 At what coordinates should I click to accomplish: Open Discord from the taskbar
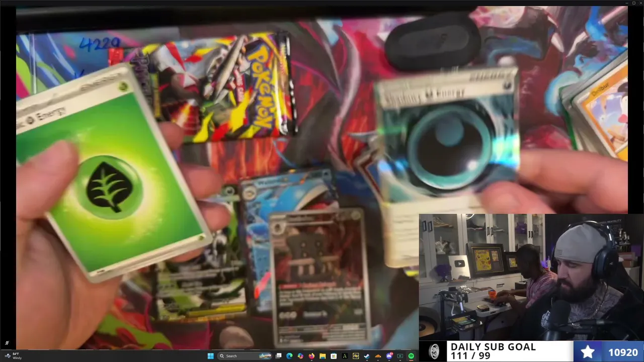(389, 356)
